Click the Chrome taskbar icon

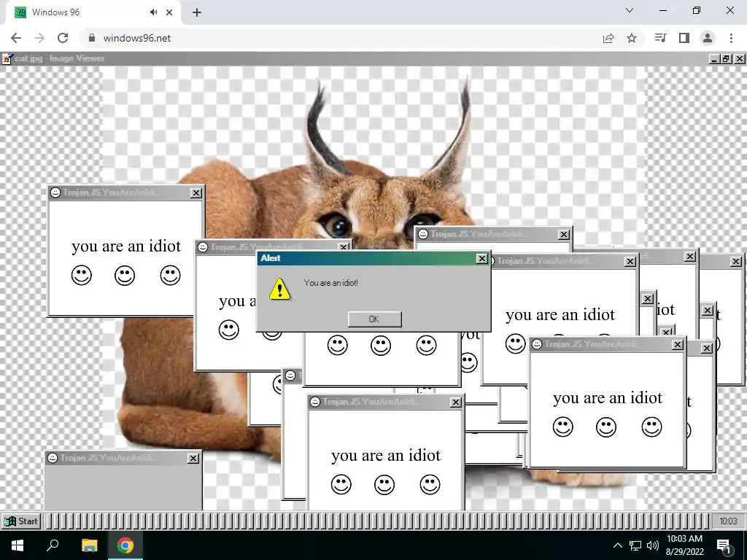tap(125, 545)
